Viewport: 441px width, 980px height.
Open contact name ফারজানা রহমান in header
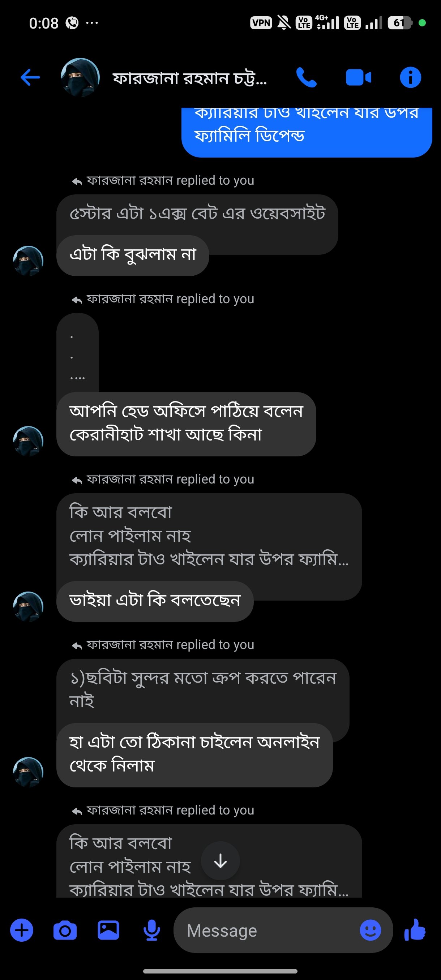[x=189, y=78]
